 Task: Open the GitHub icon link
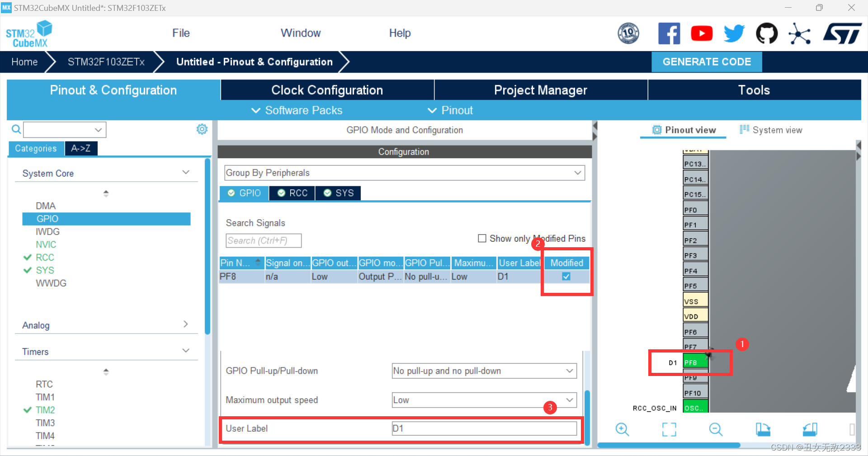click(767, 33)
